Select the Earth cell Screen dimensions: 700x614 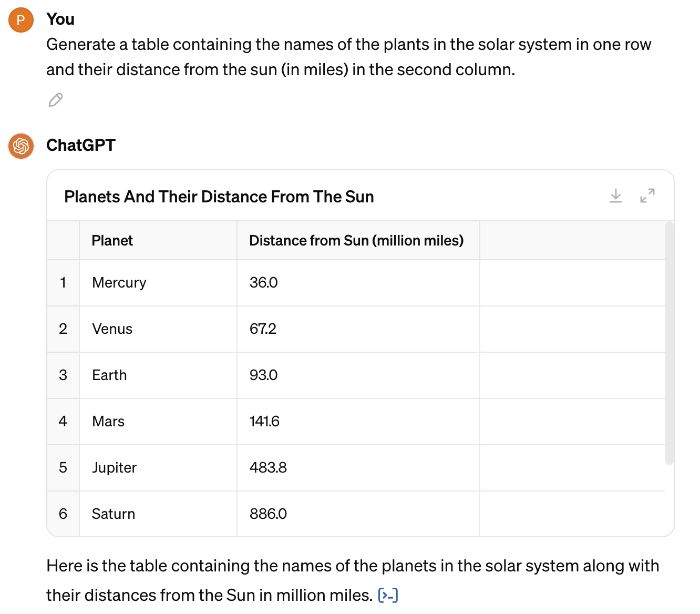coord(158,375)
